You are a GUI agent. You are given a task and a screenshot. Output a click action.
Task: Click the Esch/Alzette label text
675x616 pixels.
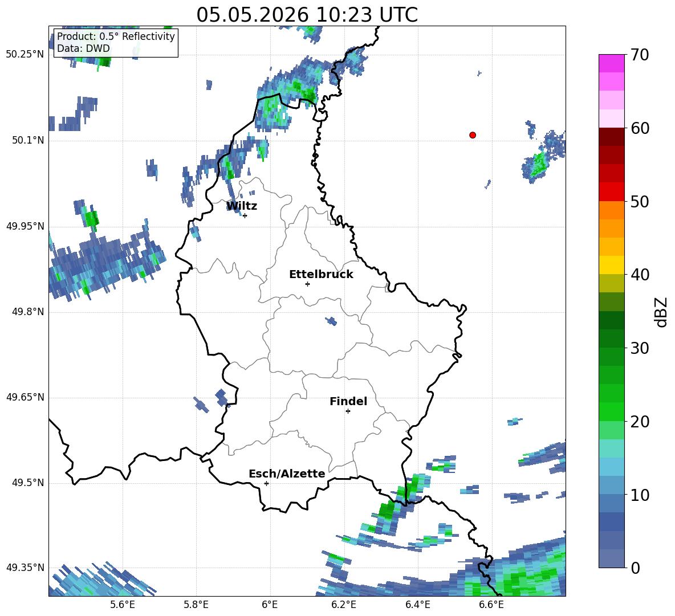287,474
